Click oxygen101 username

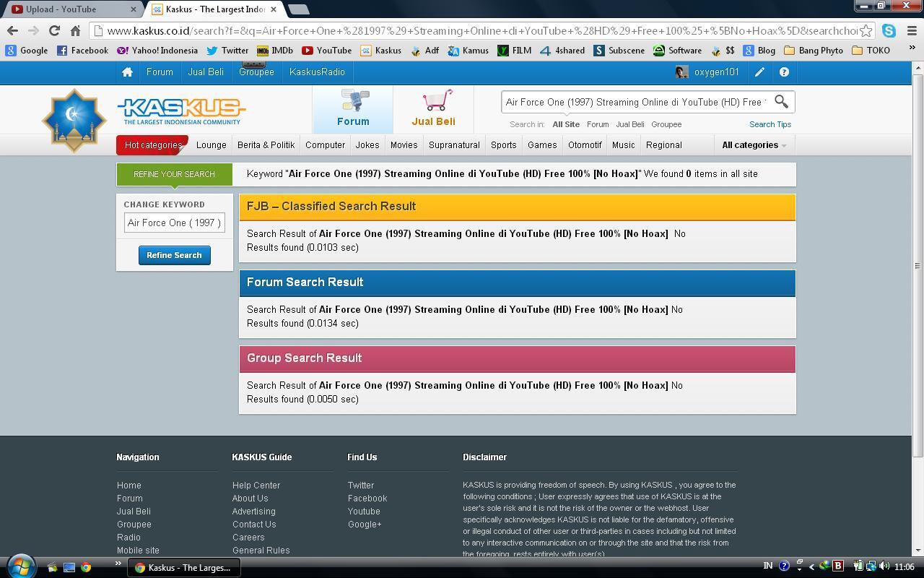click(x=716, y=72)
